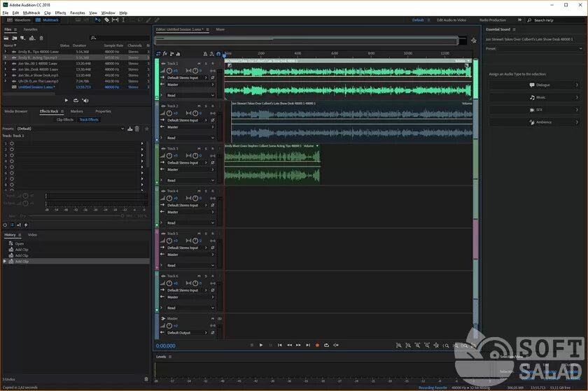Toggle auto-play speaker icon in Files panel
Image resolution: width=588 pixels, height=391 pixels.
(85, 100)
